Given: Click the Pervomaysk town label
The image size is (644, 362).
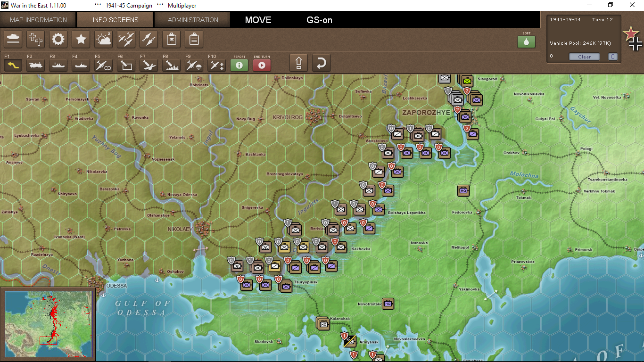Looking at the screenshot, I should pyautogui.click(x=77, y=99).
